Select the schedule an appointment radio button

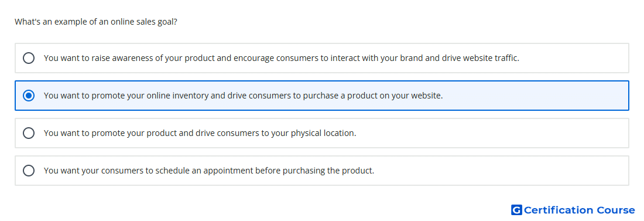[x=29, y=171]
